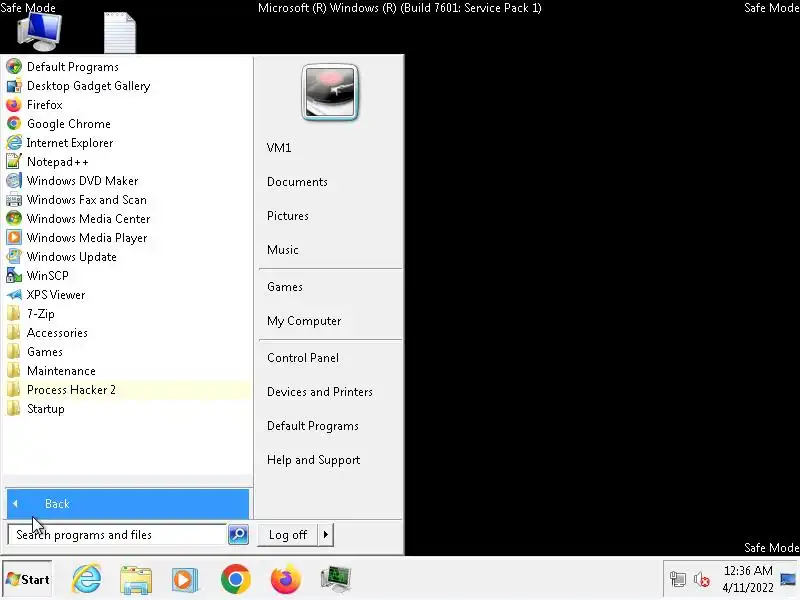Select the Computer desktop icon
This screenshot has height=600, width=800.
point(39,32)
